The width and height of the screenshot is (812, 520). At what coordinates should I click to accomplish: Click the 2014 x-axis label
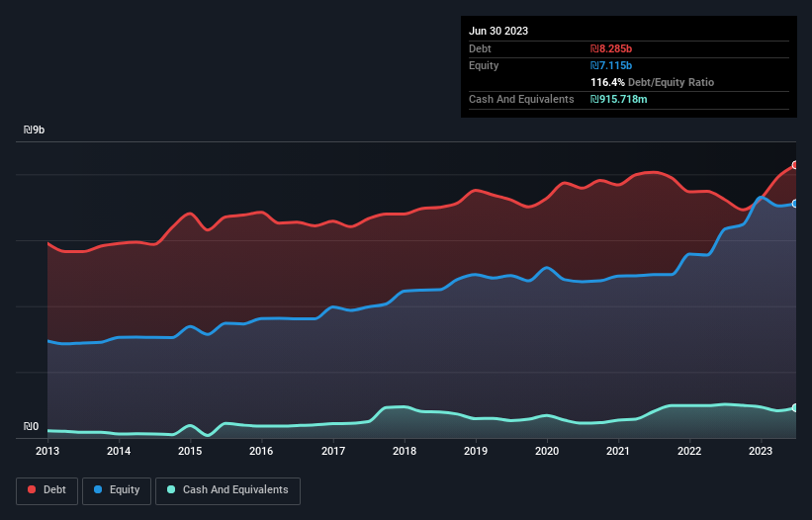point(119,451)
